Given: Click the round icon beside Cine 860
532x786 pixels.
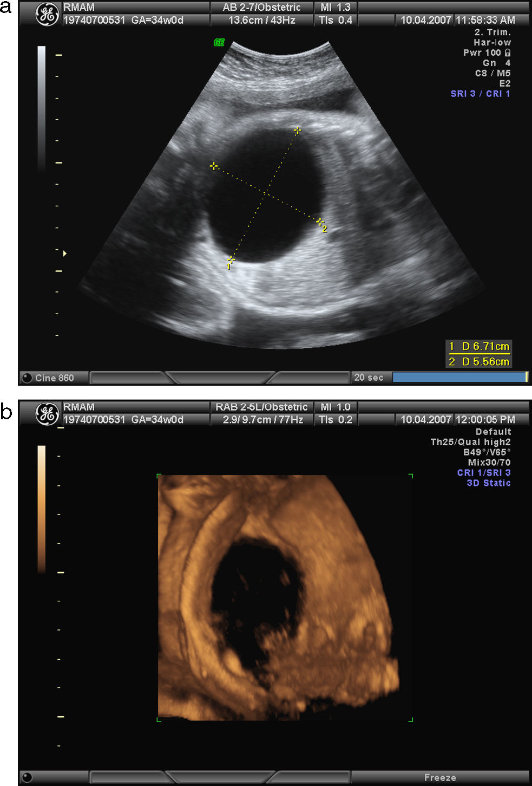Looking at the screenshot, I should (x=27, y=378).
